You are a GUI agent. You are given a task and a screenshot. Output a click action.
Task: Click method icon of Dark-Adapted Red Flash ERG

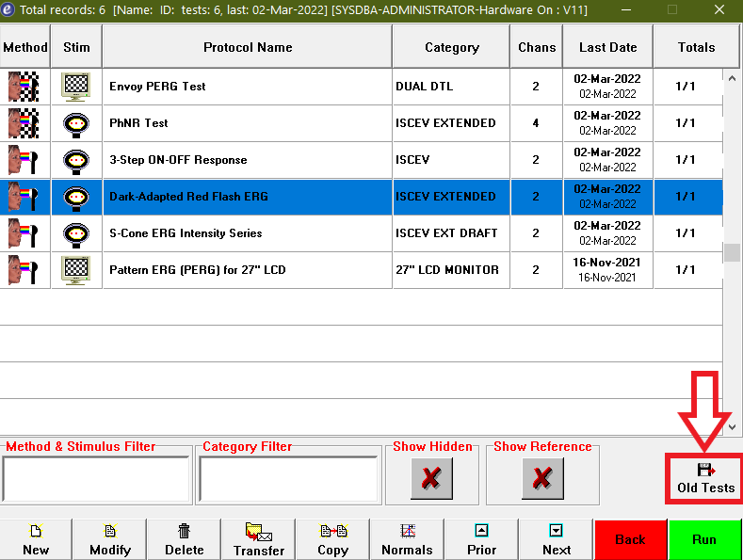click(23, 197)
